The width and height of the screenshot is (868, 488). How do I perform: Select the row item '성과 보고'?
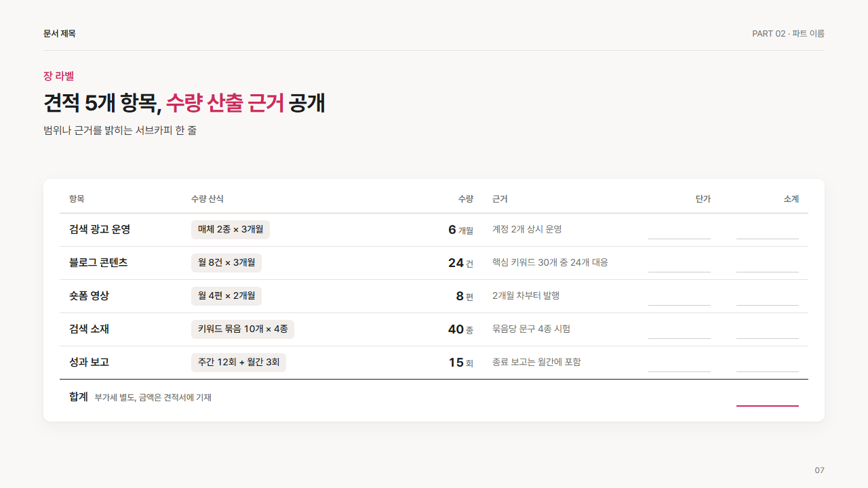coord(89,363)
